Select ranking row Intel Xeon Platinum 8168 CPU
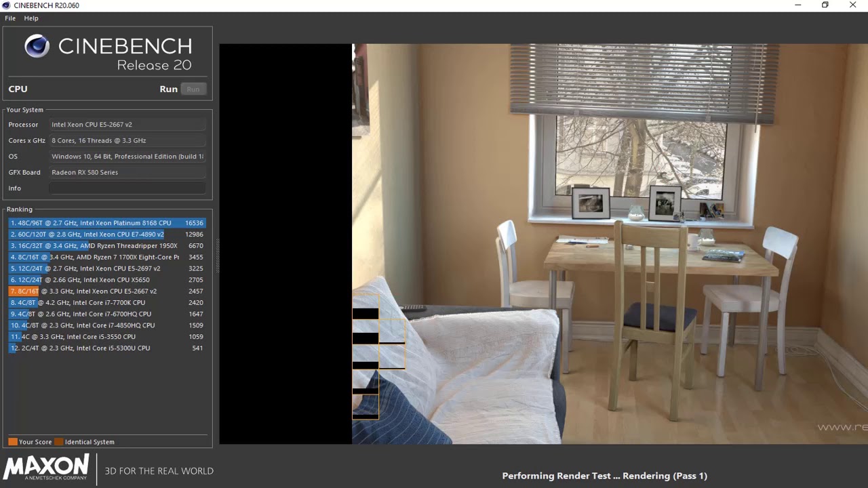This screenshot has height=488, width=868. click(106, 223)
